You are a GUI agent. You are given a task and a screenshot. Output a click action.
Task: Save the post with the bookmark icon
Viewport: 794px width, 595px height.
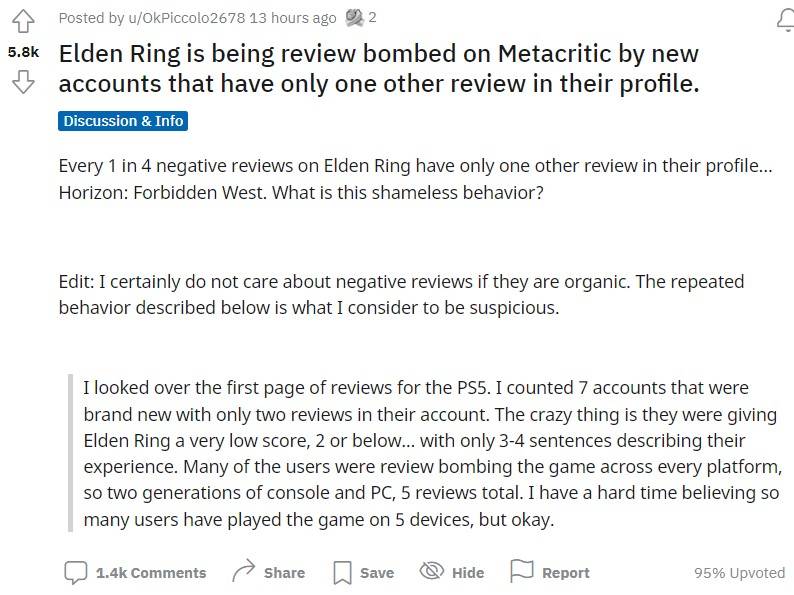tap(363, 573)
